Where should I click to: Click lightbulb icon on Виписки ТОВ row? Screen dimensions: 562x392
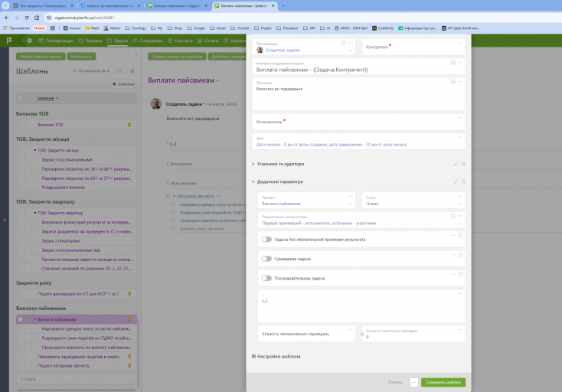point(129,125)
